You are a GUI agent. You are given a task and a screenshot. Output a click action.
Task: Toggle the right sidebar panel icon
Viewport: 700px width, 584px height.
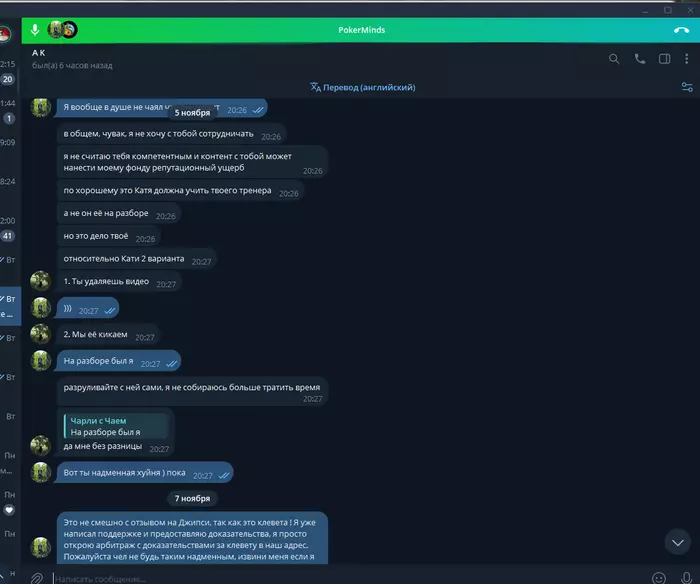(664, 59)
